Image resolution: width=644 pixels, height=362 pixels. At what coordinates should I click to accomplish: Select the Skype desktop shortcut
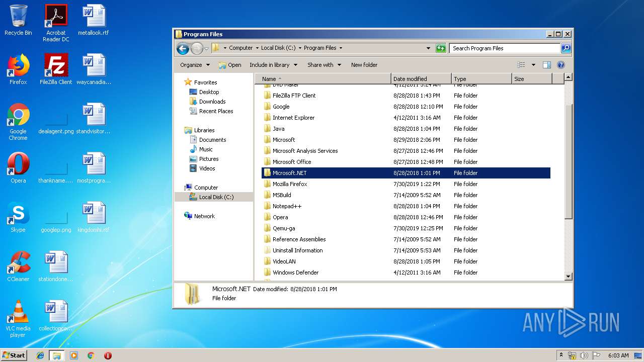pos(18,217)
